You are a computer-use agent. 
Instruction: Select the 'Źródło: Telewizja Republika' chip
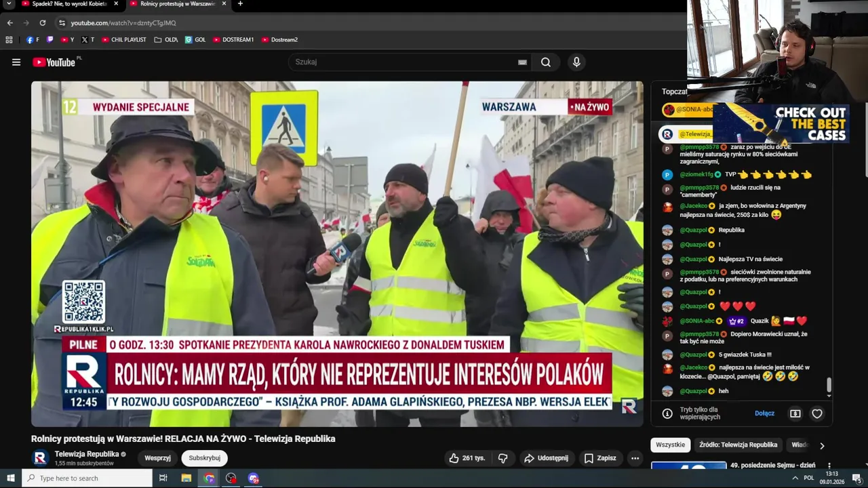[738, 445]
